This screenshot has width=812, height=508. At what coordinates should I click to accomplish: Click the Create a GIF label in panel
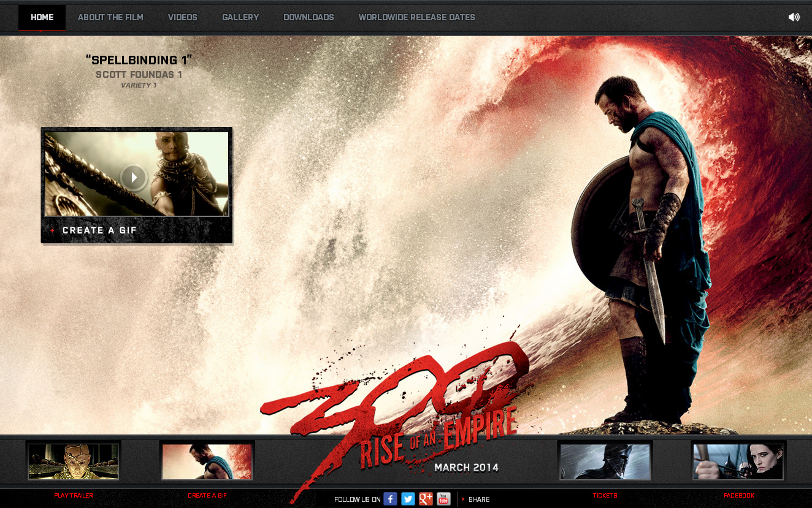pos(99,230)
